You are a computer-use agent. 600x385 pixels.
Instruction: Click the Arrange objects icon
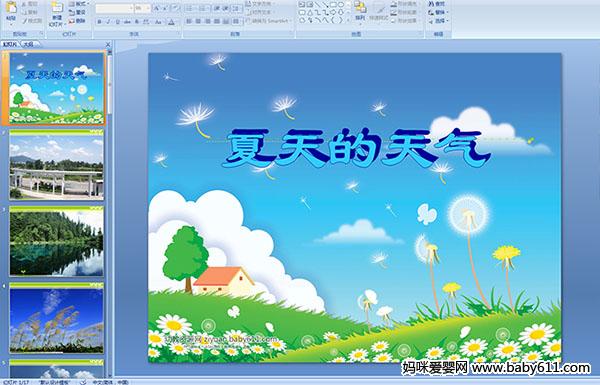click(x=360, y=7)
